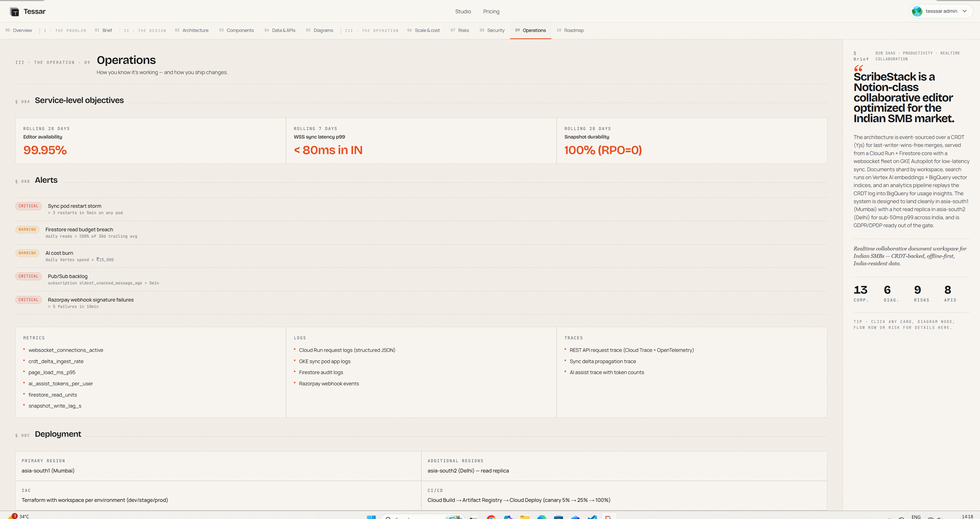Click Sync delta propagation trace entry
This screenshot has width=980, height=519.
coord(603,361)
